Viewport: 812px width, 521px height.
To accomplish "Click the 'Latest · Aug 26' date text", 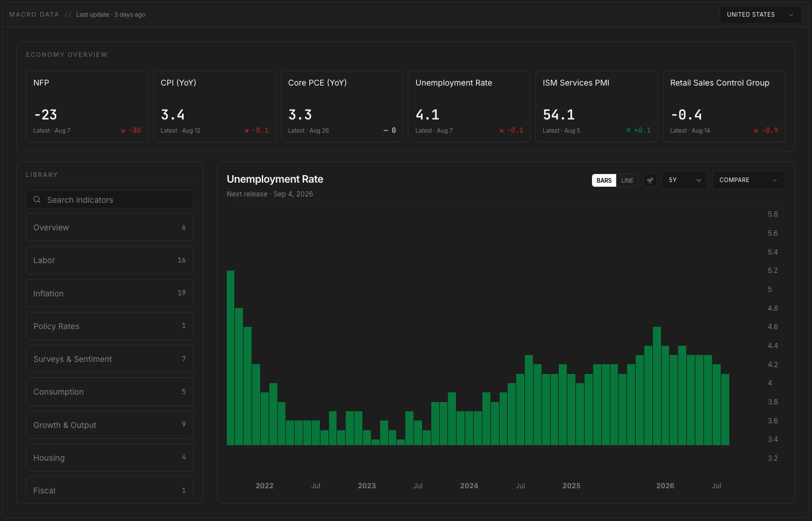I will coord(308,130).
